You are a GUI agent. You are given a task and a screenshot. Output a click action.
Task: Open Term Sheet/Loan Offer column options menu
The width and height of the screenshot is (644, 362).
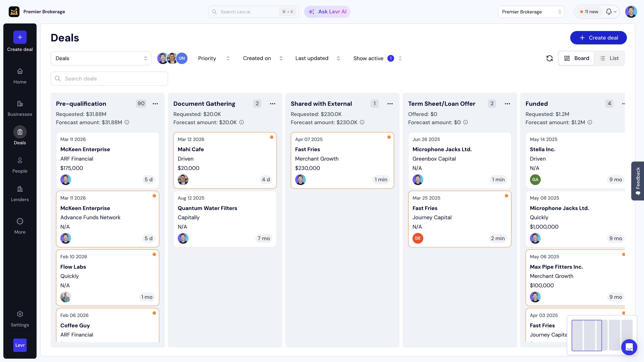(507, 104)
